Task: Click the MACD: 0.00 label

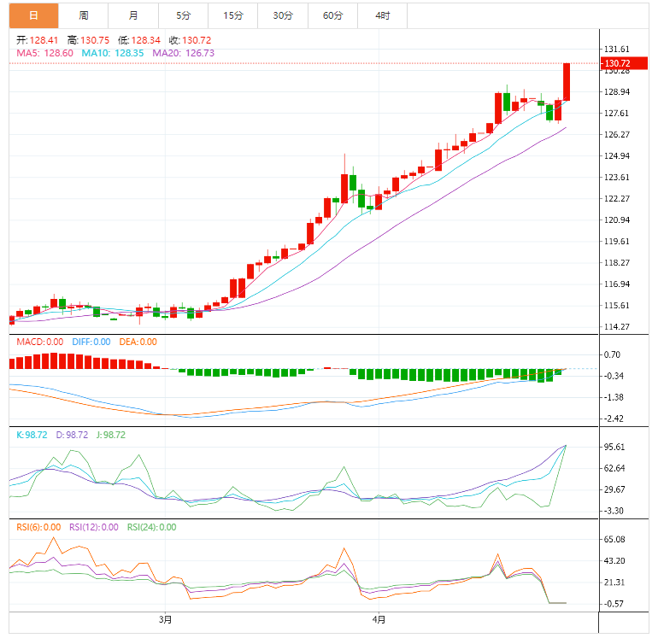Action: (40, 342)
